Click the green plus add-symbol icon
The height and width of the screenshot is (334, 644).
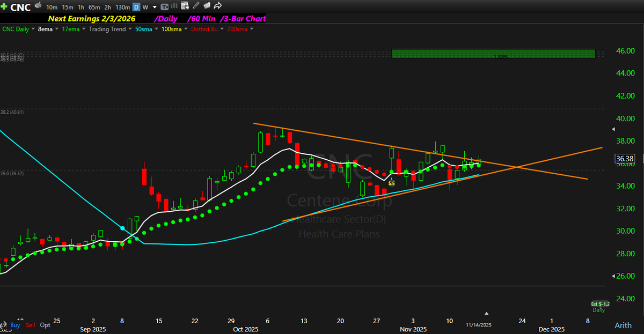4,7
